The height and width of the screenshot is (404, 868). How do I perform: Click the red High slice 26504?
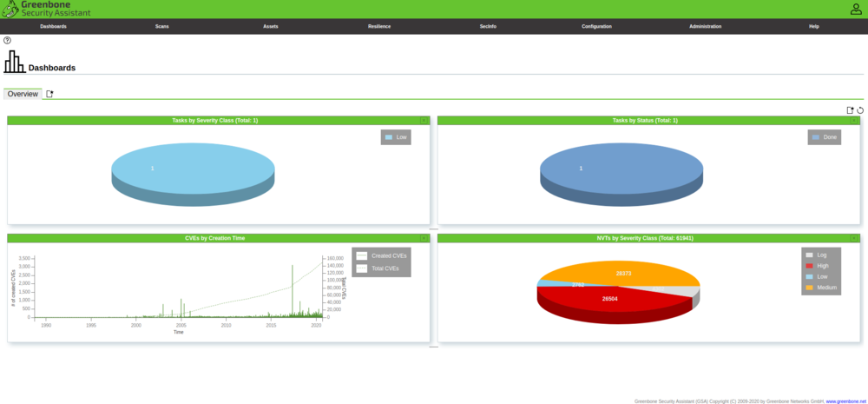pos(609,299)
